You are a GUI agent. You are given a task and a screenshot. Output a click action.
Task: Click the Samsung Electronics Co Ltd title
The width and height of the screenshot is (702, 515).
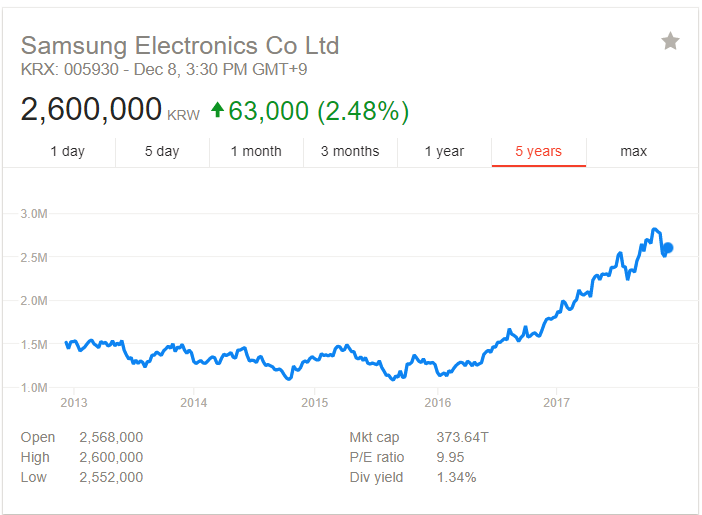[180, 46]
